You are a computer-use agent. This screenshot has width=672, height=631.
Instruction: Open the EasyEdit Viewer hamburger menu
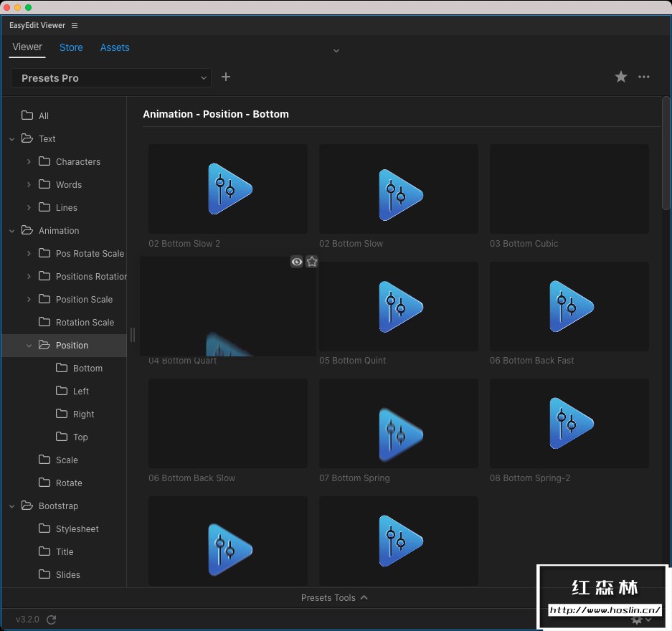75,26
